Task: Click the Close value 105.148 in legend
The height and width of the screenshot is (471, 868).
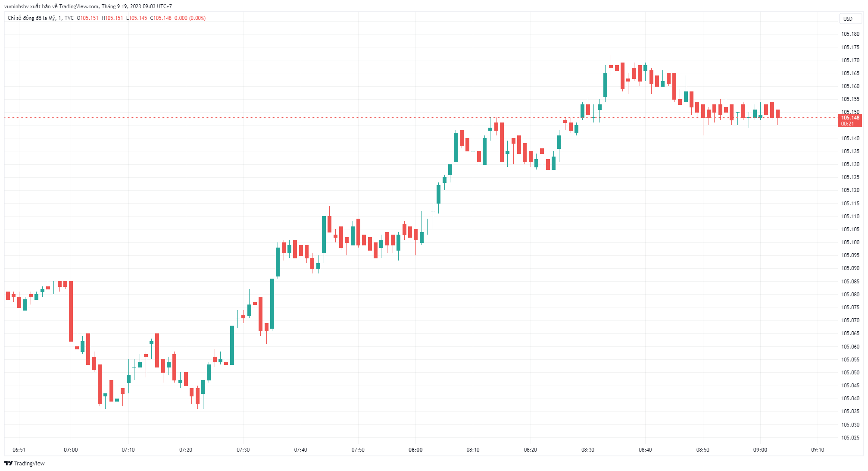Action: click(162, 18)
